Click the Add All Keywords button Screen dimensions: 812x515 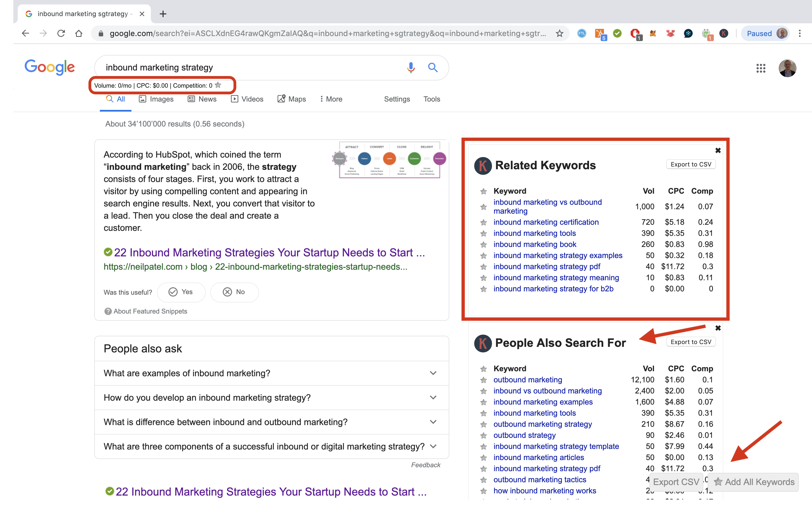[754, 482]
